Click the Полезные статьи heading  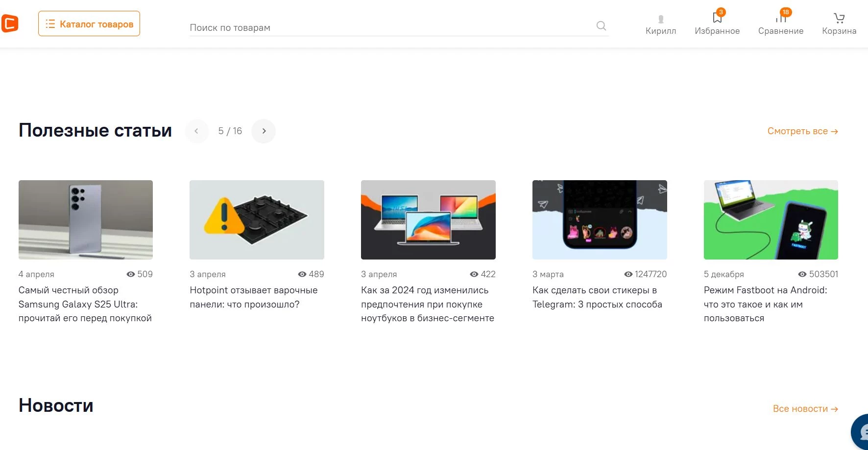pyautogui.click(x=96, y=131)
